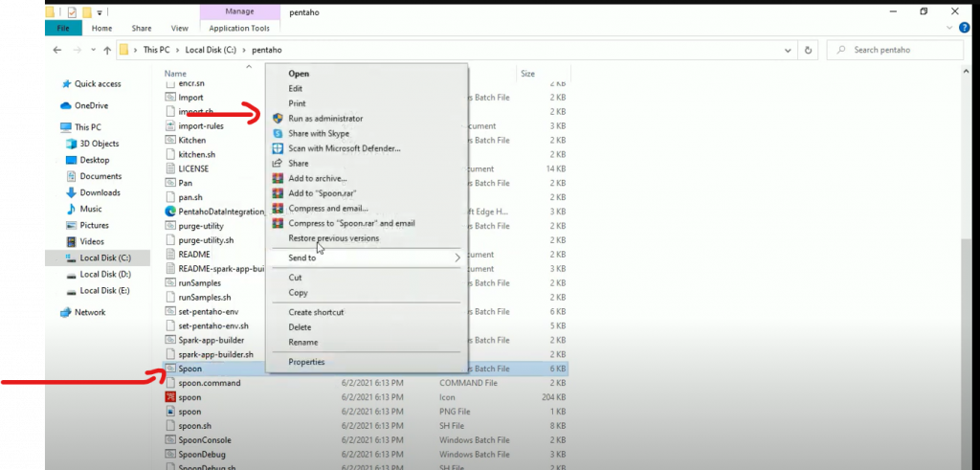
Task: Click the Manage contextual tab
Action: coord(239,11)
